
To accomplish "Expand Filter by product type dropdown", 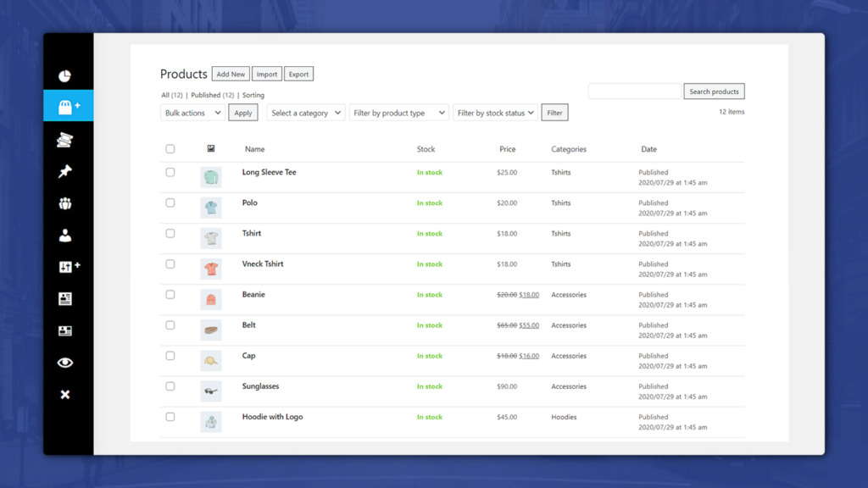I will pyautogui.click(x=398, y=113).
